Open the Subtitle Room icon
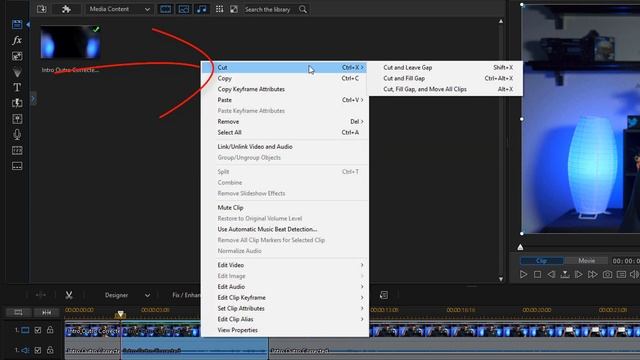 pyautogui.click(x=17, y=166)
